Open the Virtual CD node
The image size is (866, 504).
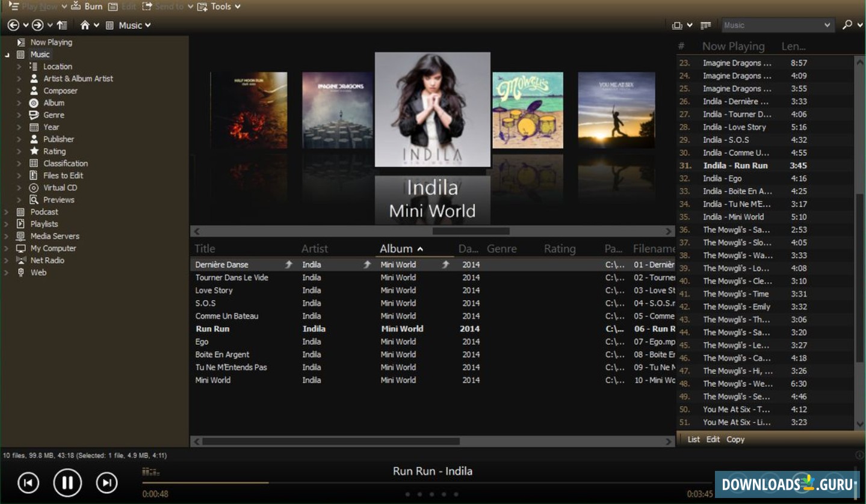(x=60, y=188)
